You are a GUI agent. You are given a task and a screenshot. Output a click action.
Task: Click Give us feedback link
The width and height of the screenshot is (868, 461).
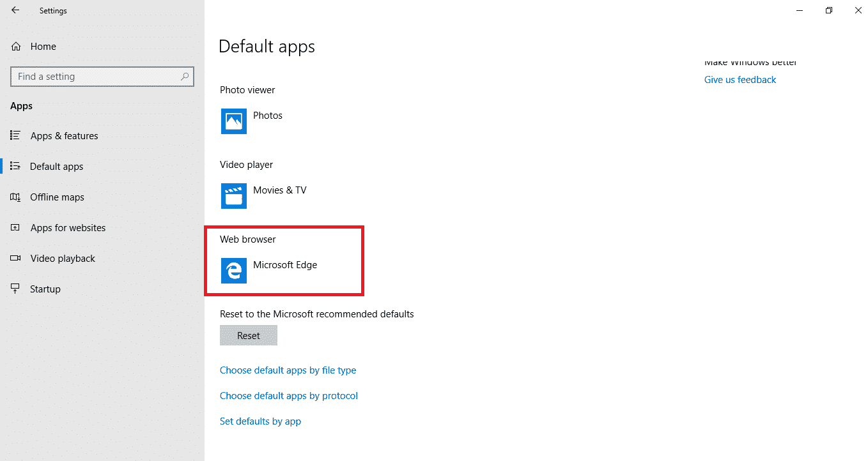[740, 80]
